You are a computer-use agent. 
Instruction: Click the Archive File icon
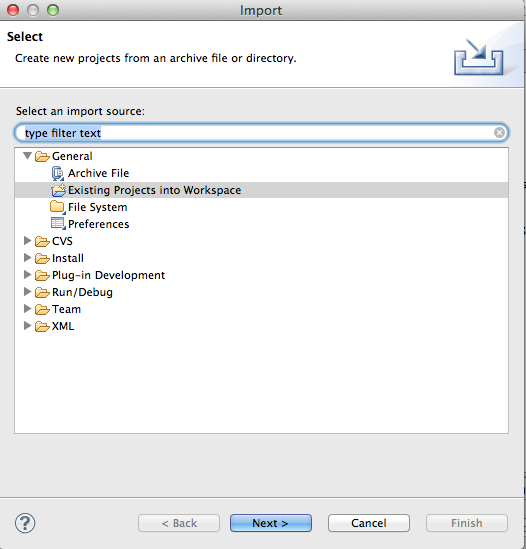[58, 173]
